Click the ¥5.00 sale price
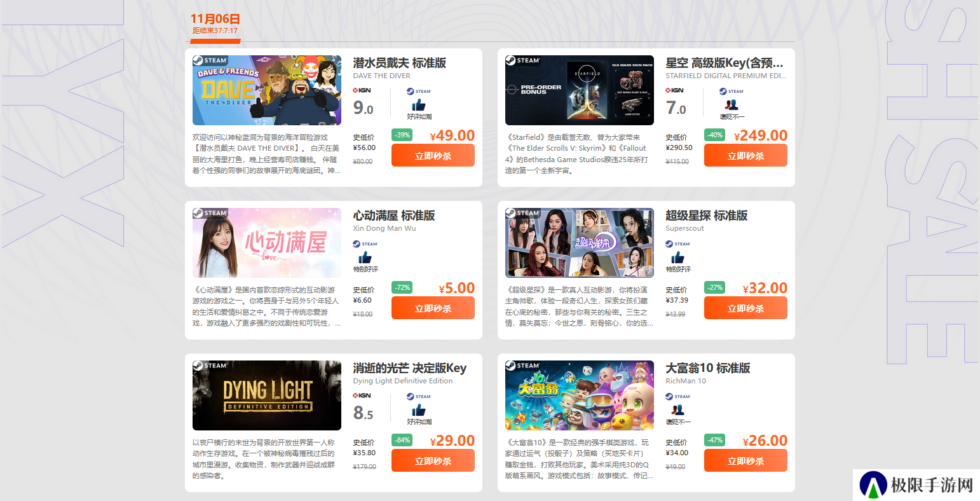 [x=457, y=288]
